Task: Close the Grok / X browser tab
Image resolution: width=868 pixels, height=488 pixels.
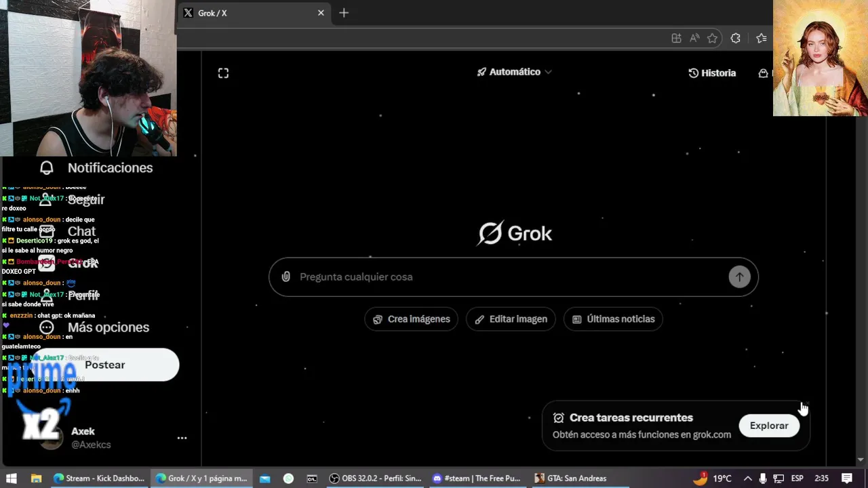Action: (x=321, y=13)
